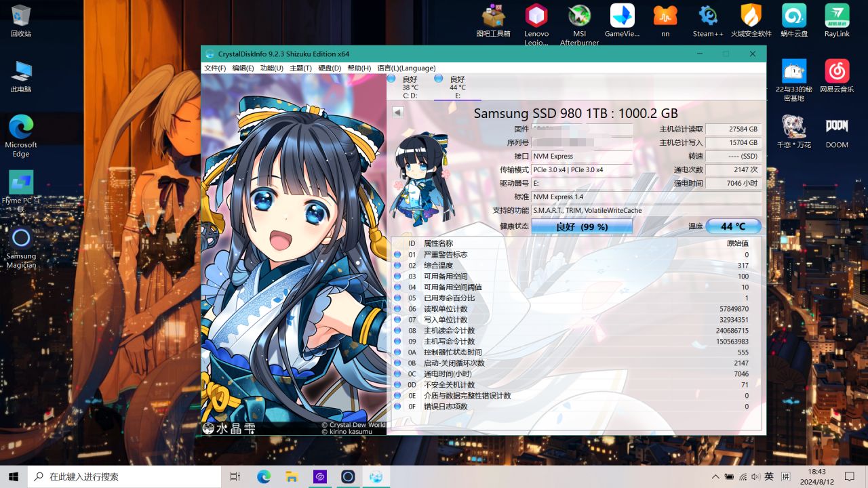Click the 良好 (99 %) health status button
The width and height of the screenshot is (868, 488).
582,227
